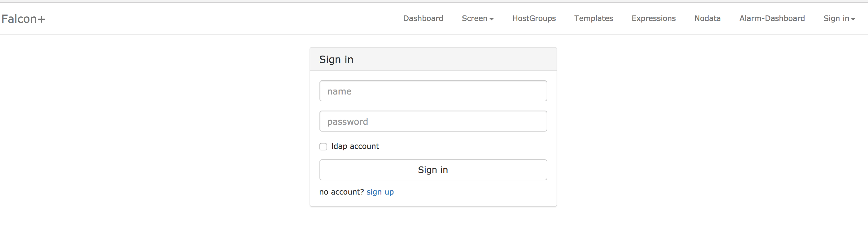Click empty navbar space left of Dashboard
The image size is (868, 231).
pos(236,19)
